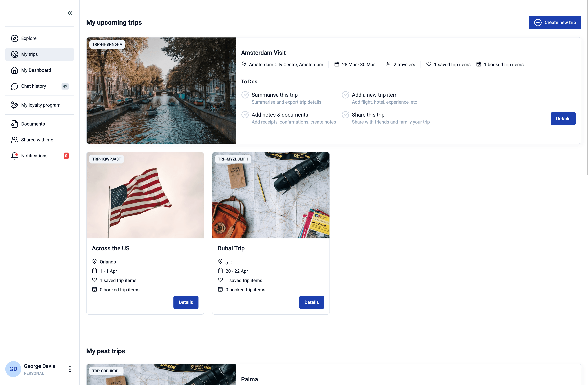Click the George Davis account name
Image resolution: width=588 pixels, height=385 pixels.
click(x=39, y=366)
